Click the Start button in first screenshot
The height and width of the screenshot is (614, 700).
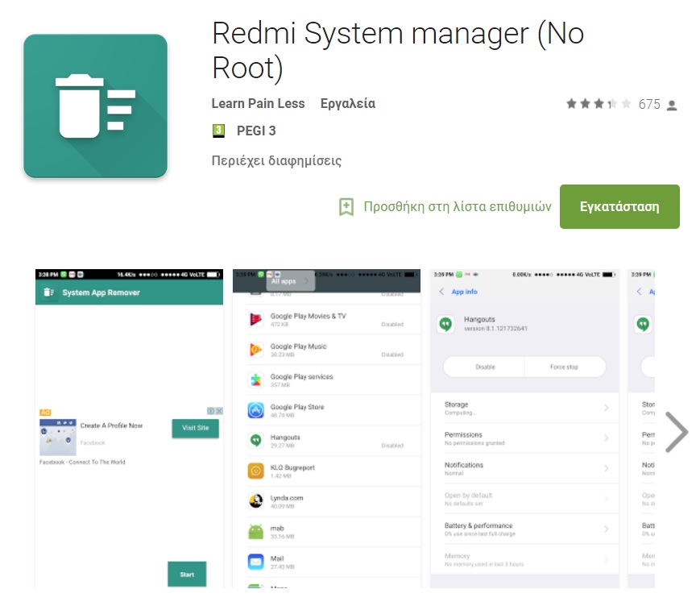[x=187, y=575]
